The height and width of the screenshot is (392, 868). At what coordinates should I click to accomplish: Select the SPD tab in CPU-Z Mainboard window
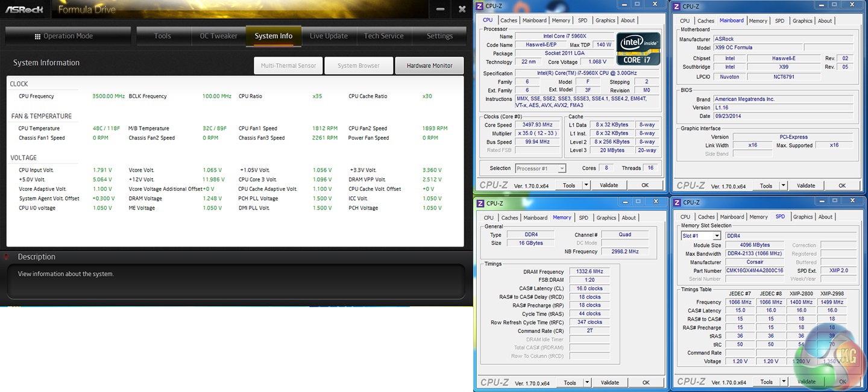click(780, 20)
